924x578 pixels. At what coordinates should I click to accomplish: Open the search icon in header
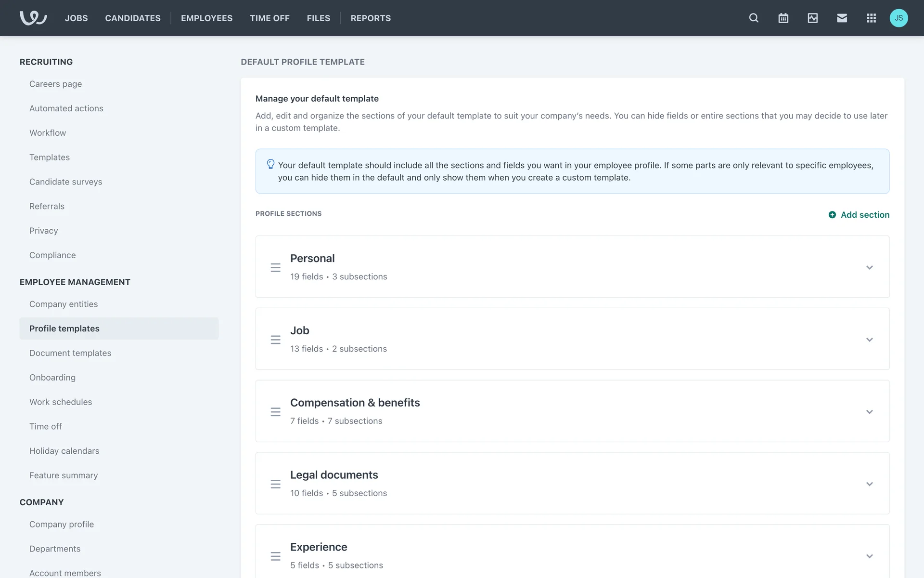pyautogui.click(x=754, y=18)
